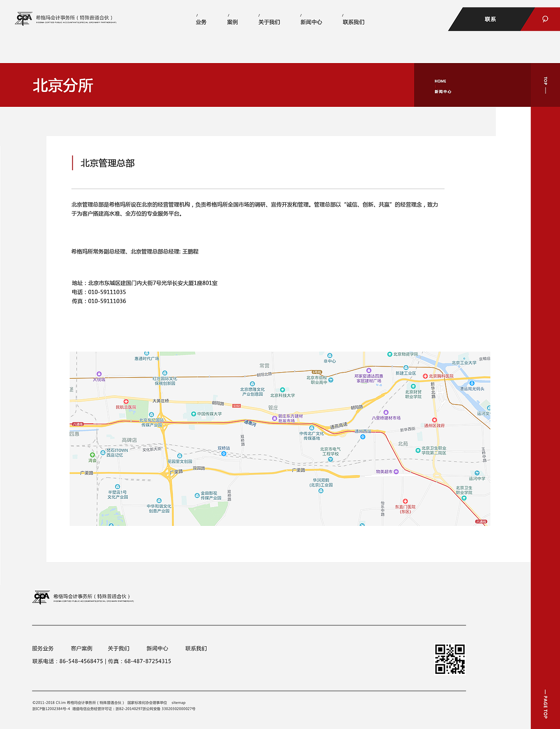
Task: Click 中国传媒大学 marker on map
Action: pyautogui.click(x=193, y=414)
